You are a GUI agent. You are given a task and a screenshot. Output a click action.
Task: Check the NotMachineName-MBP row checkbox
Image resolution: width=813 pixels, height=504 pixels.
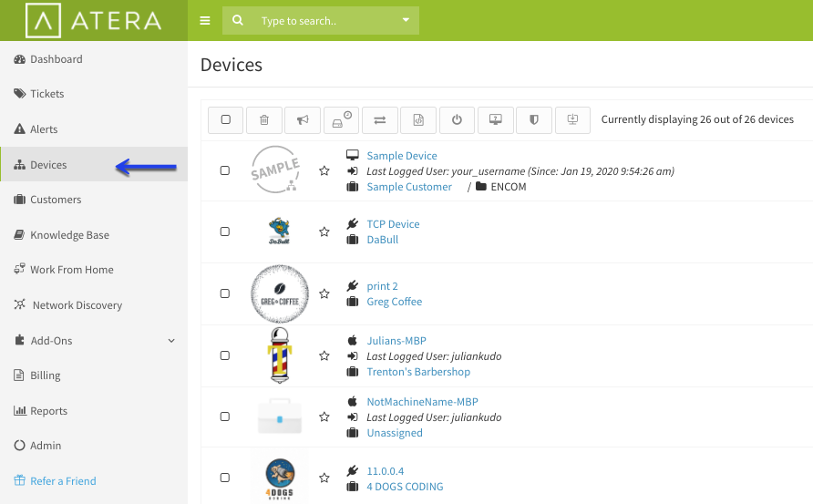click(x=225, y=417)
